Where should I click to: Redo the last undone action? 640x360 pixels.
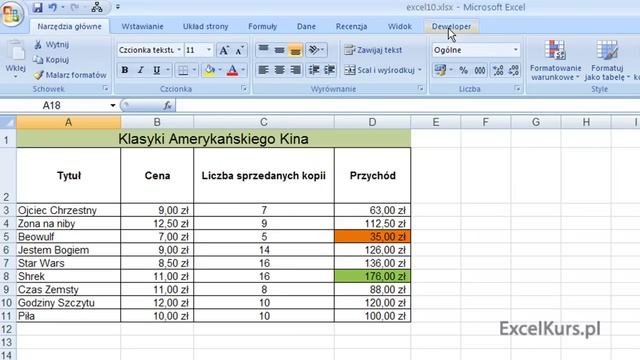point(74,7)
